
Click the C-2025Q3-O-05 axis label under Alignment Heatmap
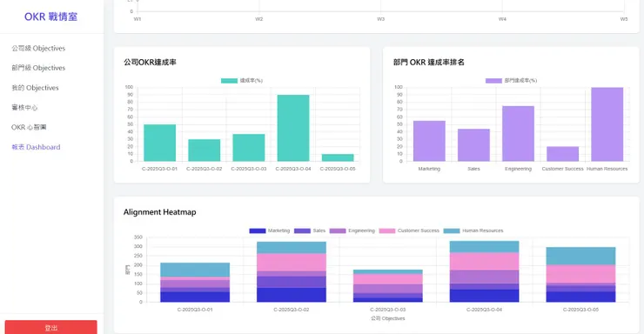(x=580, y=310)
